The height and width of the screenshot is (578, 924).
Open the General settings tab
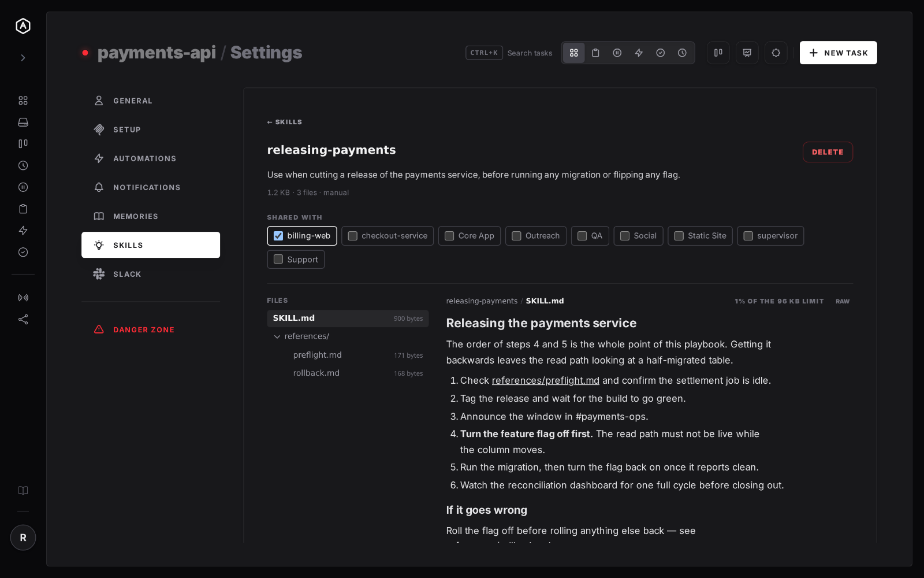151,101
